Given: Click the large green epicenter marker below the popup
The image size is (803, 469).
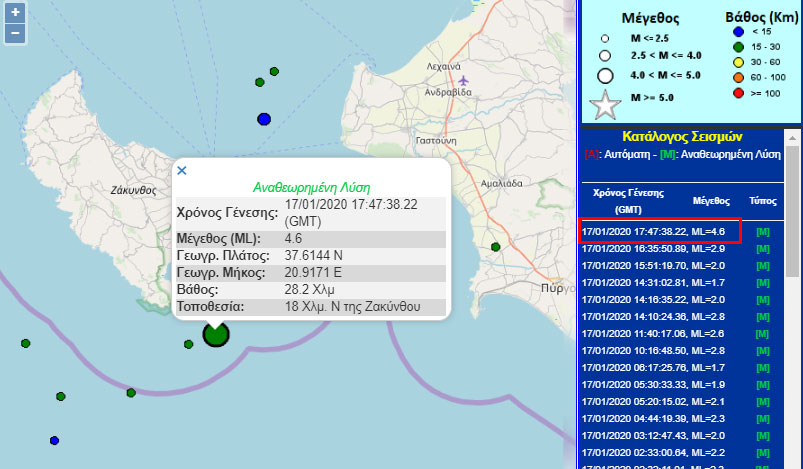Looking at the screenshot, I should pos(215,333).
